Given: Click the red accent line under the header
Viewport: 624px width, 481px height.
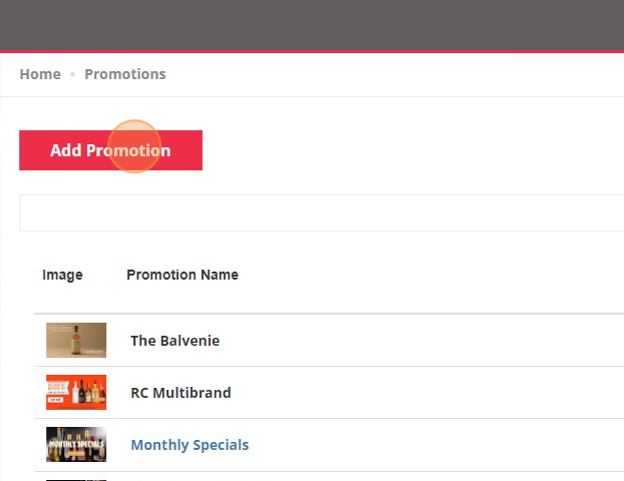Looking at the screenshot, I should pos(312,51).
